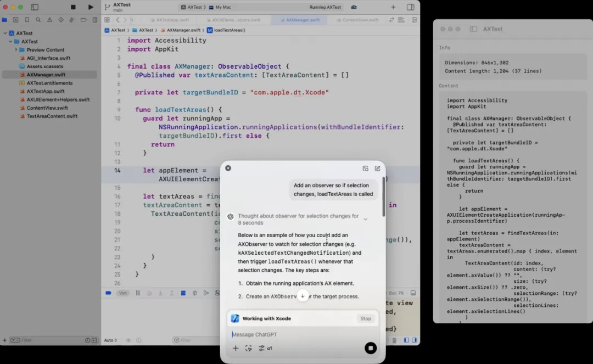Screen dimensions: 593x364
Task: Open the Issue navigator warning icon
Action: coord(49,20)
